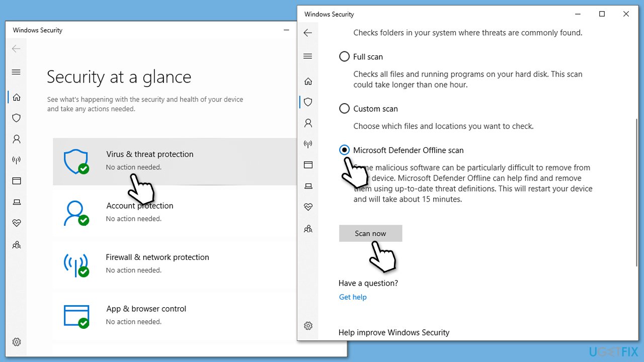
Task: Open Firewall & network protection tile
Action: (x=175, y=264)
